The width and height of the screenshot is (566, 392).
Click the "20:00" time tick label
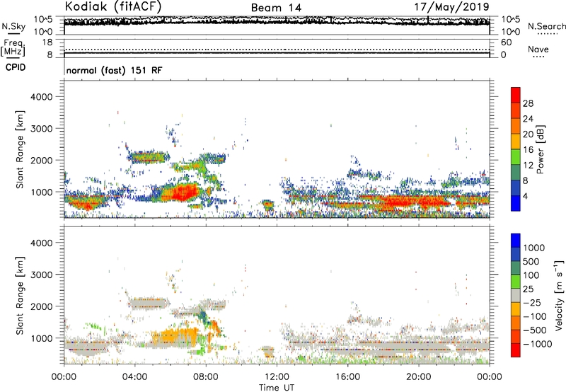418,377
